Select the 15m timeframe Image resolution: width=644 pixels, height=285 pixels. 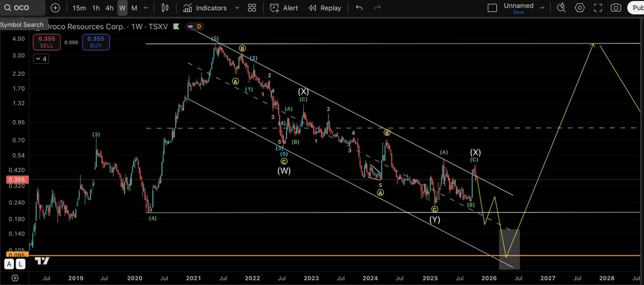coord(79,8)
